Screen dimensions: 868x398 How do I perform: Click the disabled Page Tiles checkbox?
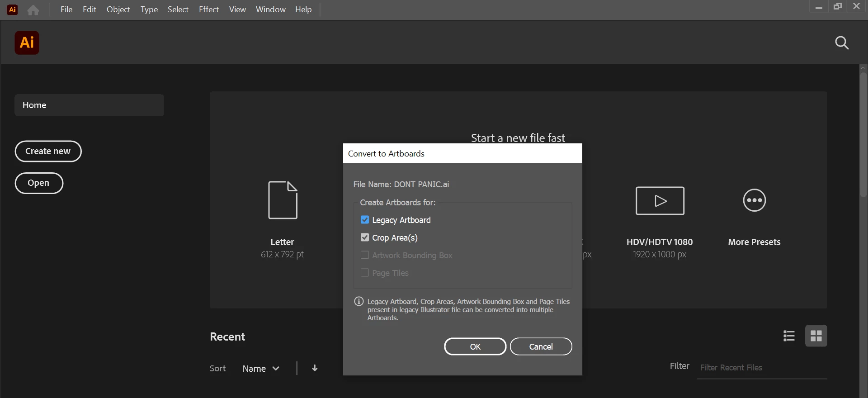click(365, 273)
